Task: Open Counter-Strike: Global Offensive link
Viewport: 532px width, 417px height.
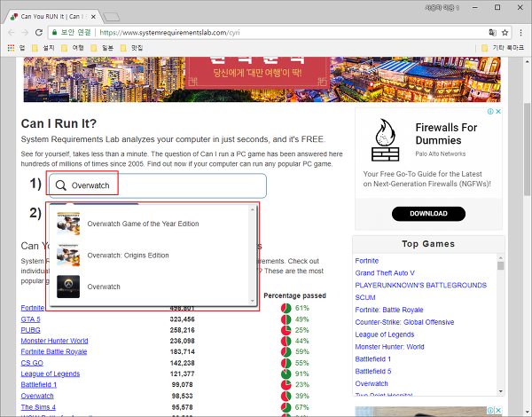Action: pyautogui.click(x=404, y=322)
